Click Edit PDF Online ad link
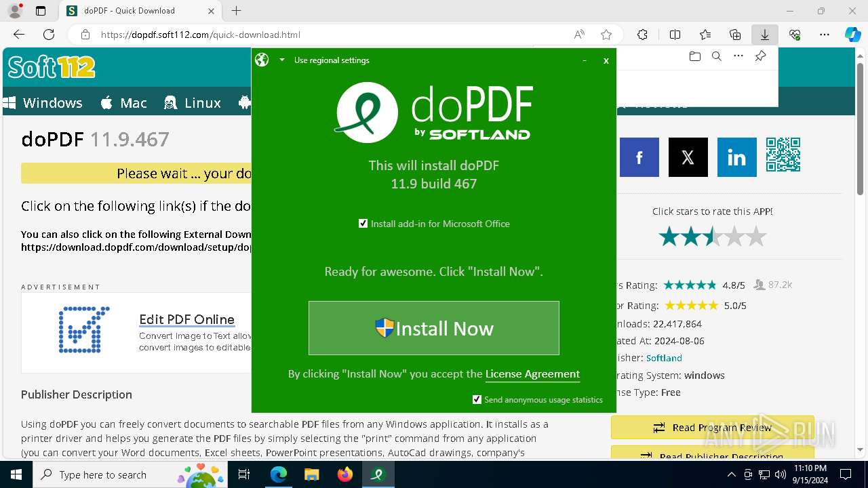The width and height of the screenshot is (868, 488). [186, 319]
